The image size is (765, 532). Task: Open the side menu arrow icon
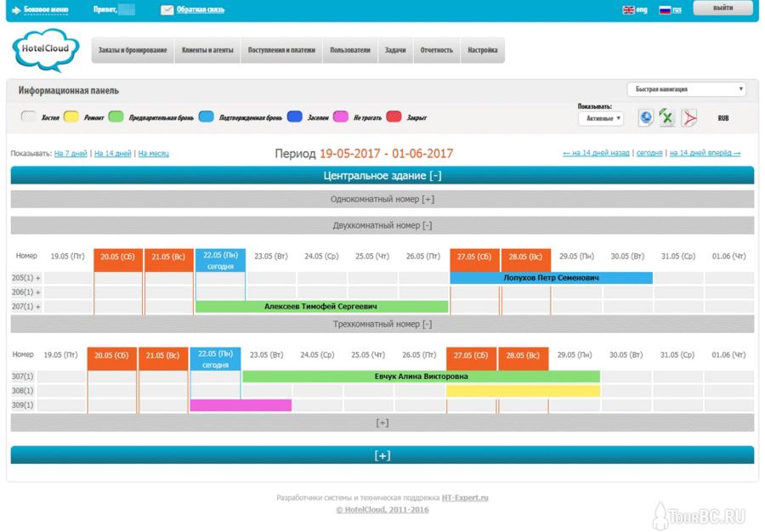pyautogui.click(x=16, y=9)
